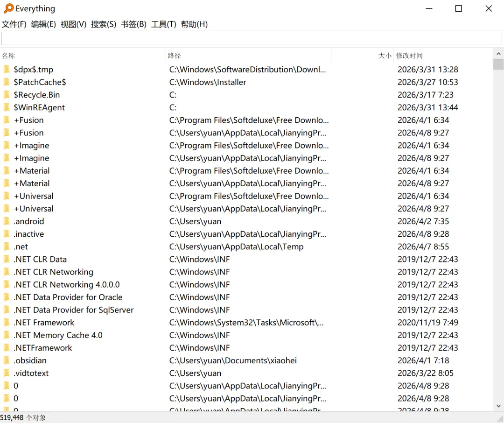The image size is (504, 423).
Task: Open the 文件(F) menu
Action: click(14, 24)
